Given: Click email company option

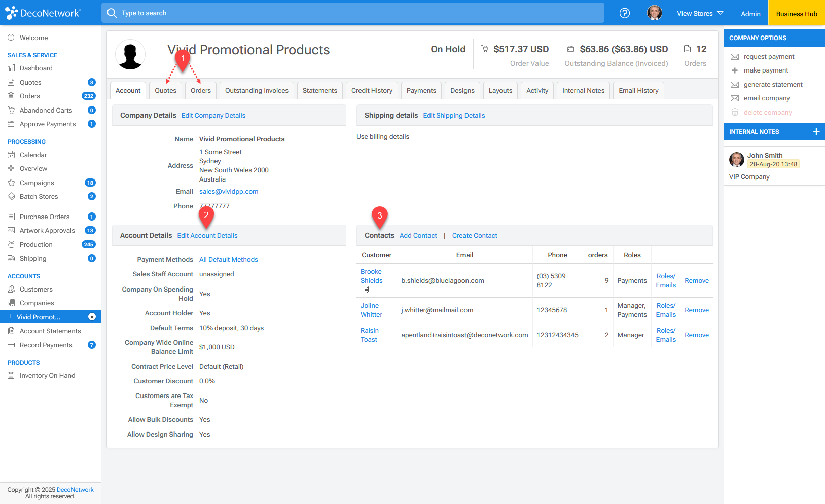Looking at the screenshot, I should [767, 98].
